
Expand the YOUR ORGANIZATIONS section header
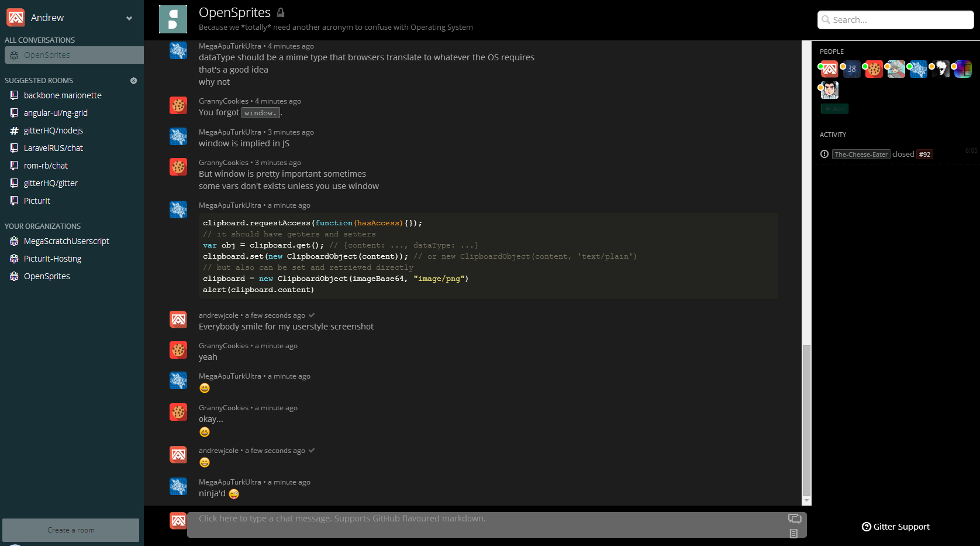point(42,226)
